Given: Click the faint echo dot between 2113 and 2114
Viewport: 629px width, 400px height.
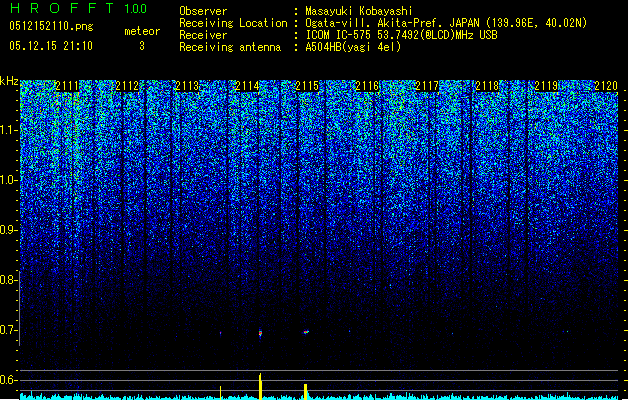Looking at the screenshot, I should tap(221, 333).
